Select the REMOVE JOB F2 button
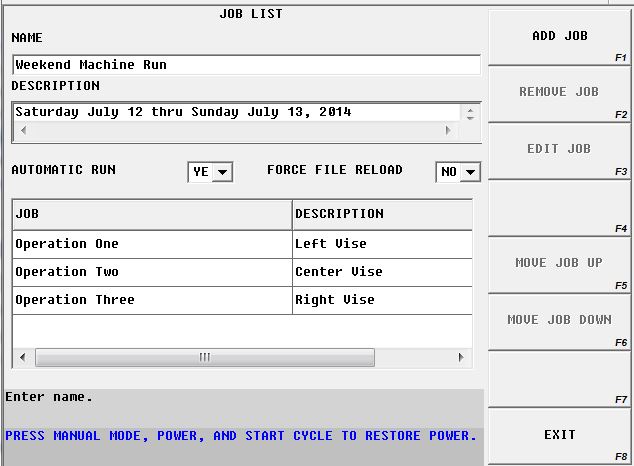Screen dimensions: 634x466 (x=559, y=94)
